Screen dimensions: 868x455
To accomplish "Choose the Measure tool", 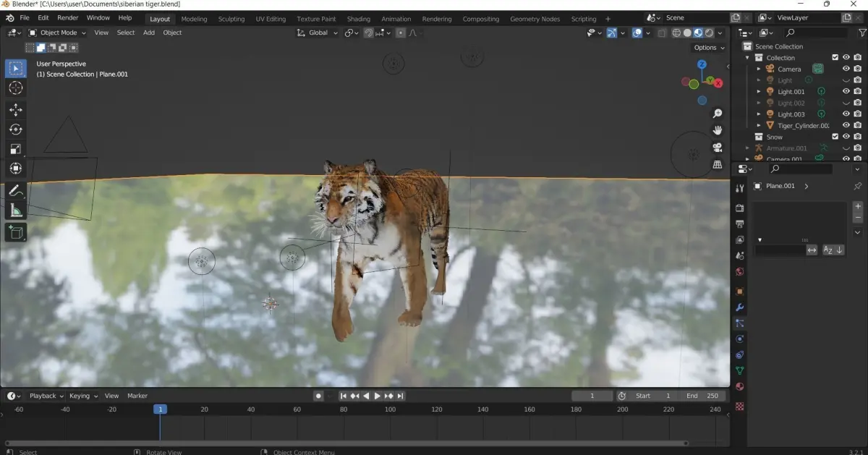I will (15, 211).
